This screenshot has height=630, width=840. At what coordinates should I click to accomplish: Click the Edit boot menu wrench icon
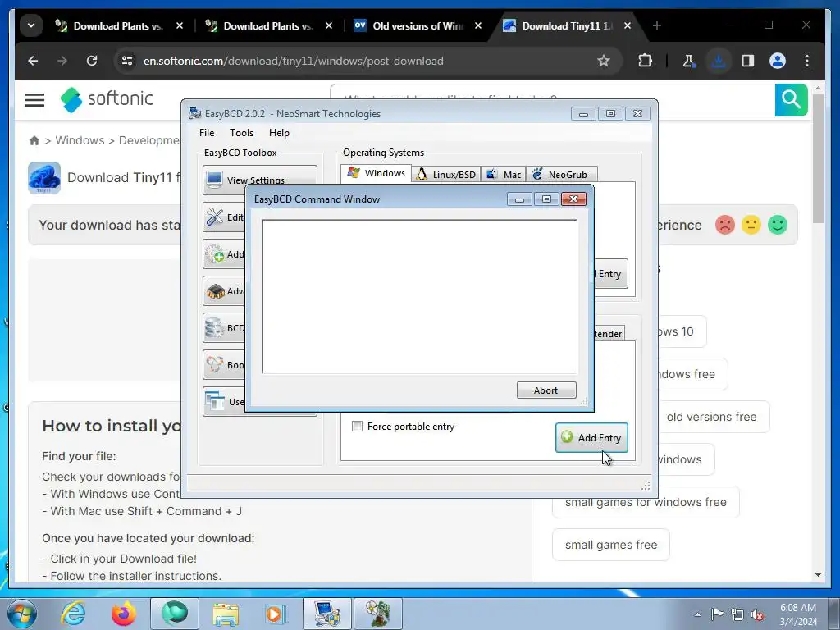click(215, 217)
